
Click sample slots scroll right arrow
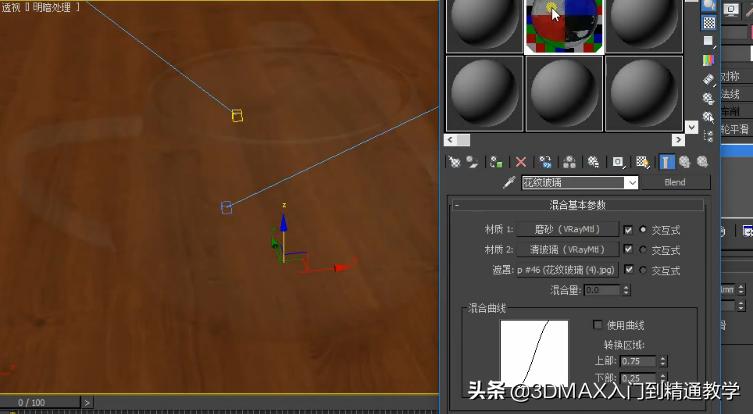coord(678,140)
